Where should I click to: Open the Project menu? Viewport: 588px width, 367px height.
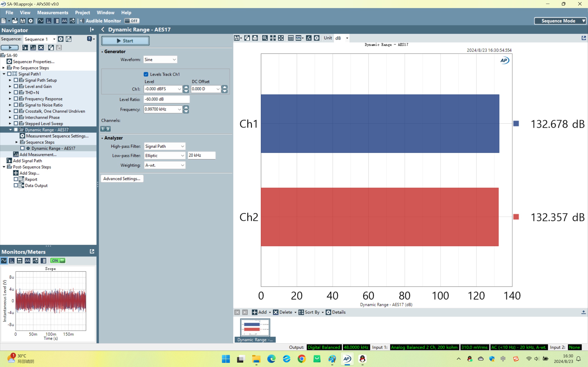coord(82,13)
